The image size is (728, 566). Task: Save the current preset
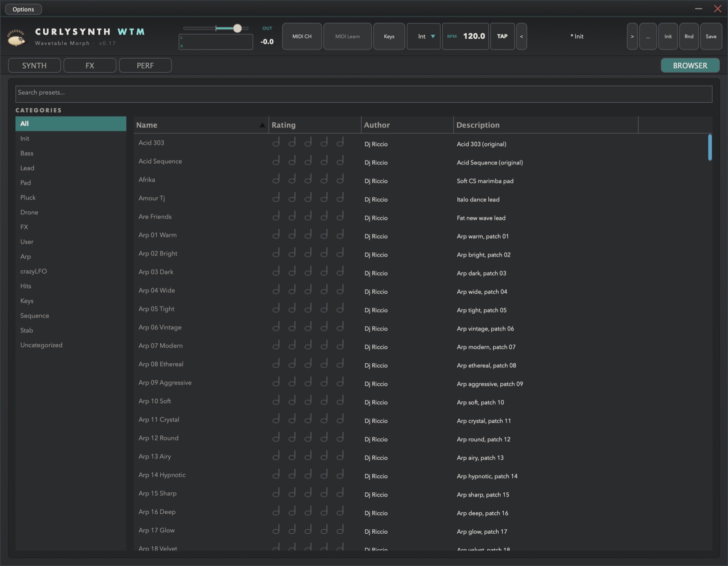pos(711,36)
